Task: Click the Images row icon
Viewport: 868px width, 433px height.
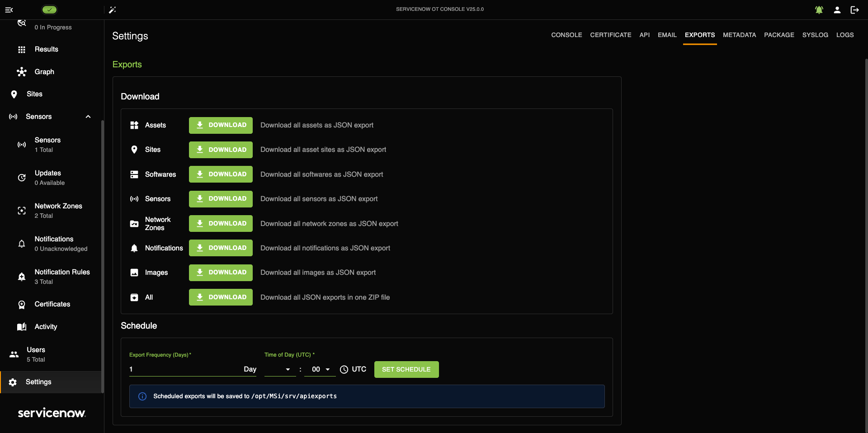Action: (x=134, y=273)
